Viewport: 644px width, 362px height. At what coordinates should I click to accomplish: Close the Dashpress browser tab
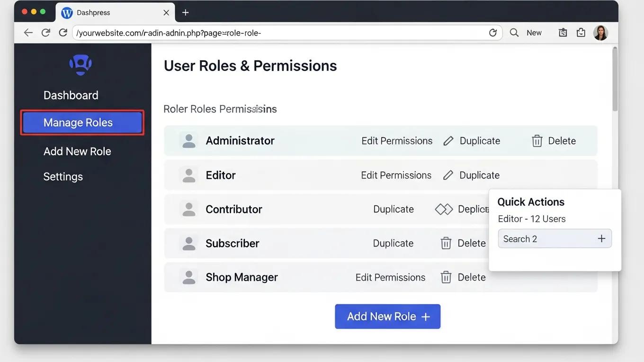click(x=166, y=13)
